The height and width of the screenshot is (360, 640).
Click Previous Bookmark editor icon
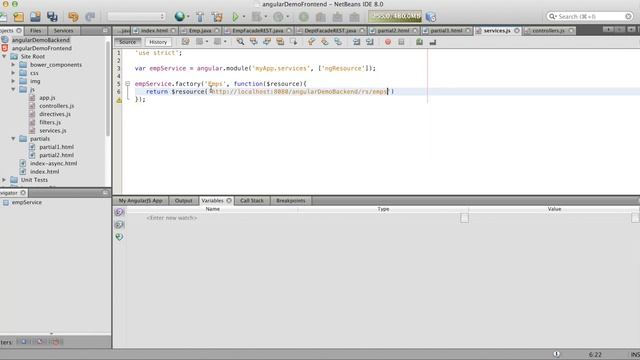tap(311, 42)
